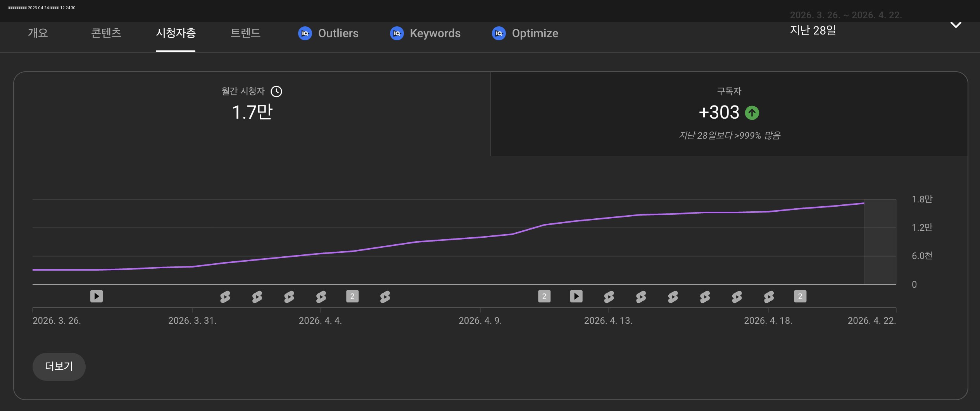Click the "2" marker right after 2026. 4. 4.
Image resolution: width=980 pixels, height=411 pixels.
pyautogui.click(x=352, y=296)
